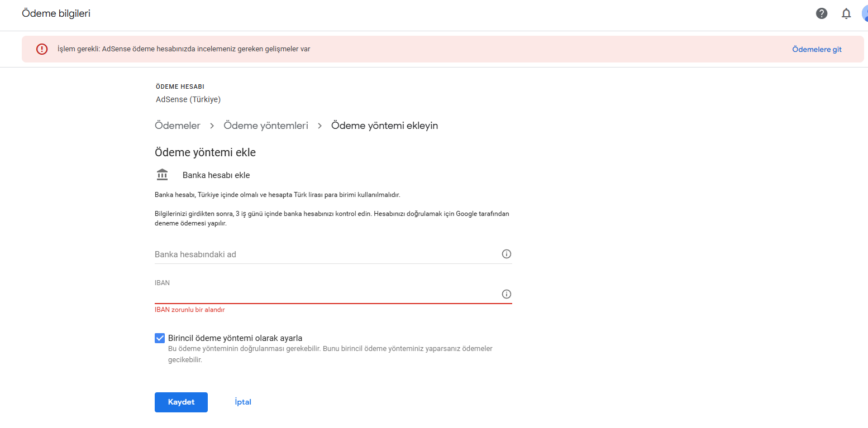Screen dimensions: 868x428
Task: Open the notifications bell icon
Action: point(846,13)
